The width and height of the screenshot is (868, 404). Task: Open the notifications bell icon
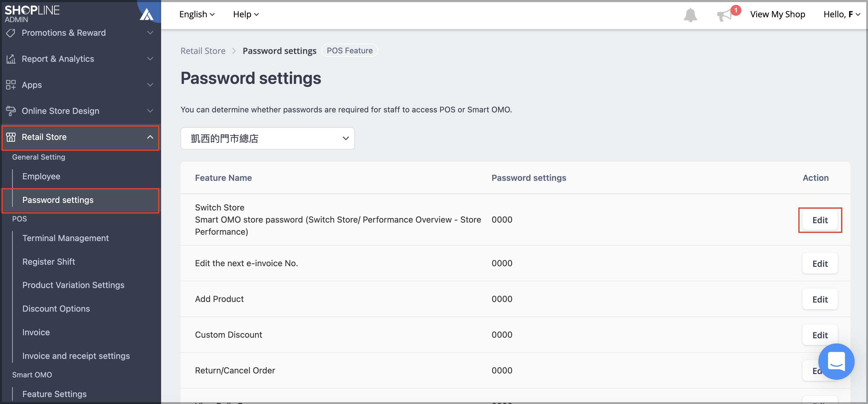click(690, 15)
